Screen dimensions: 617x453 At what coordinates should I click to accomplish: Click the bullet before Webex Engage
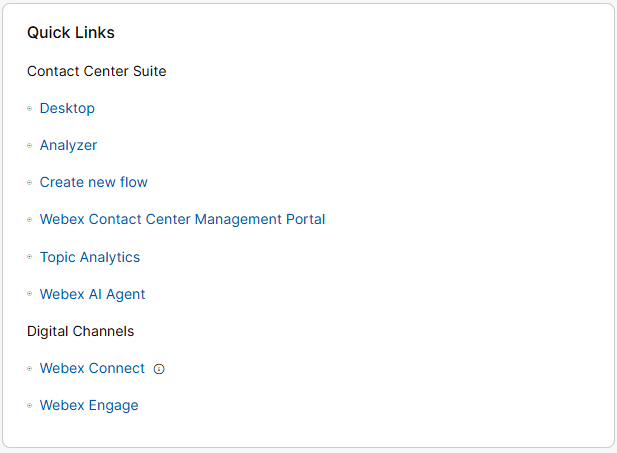(x=30, y=406)
